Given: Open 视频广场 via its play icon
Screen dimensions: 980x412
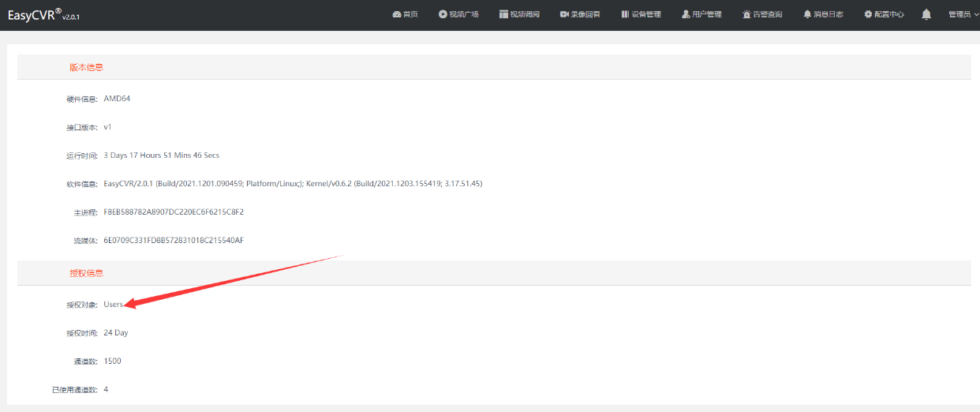Looking at the screenshot, I should (x=443, y=14).
